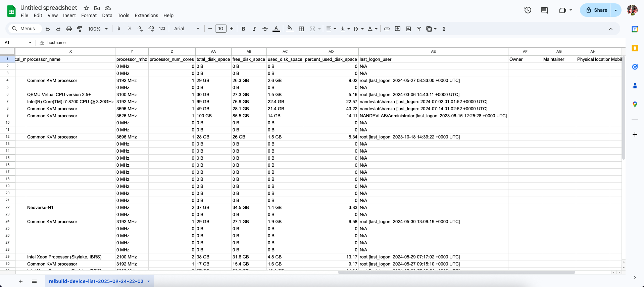The height and width of the screenshot is (287, 644).
Task: Click the undo arrow icon
Action: [48, 29]
